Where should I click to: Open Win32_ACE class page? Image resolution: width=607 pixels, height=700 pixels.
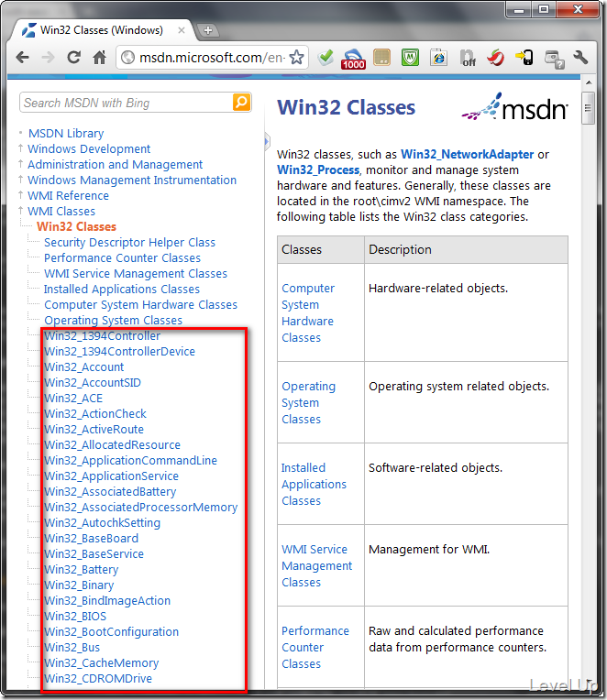(72, 399)
